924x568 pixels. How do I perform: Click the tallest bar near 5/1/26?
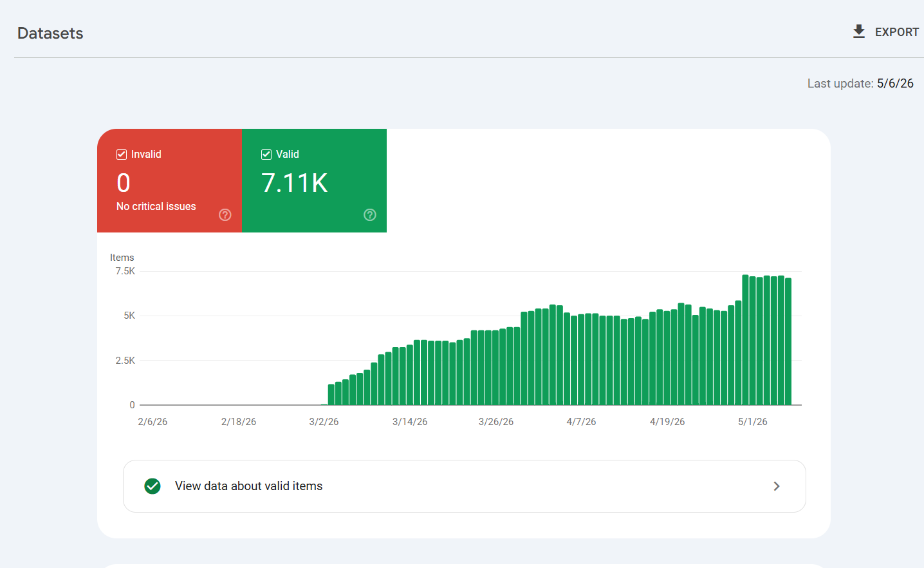[x=745, y=340]
